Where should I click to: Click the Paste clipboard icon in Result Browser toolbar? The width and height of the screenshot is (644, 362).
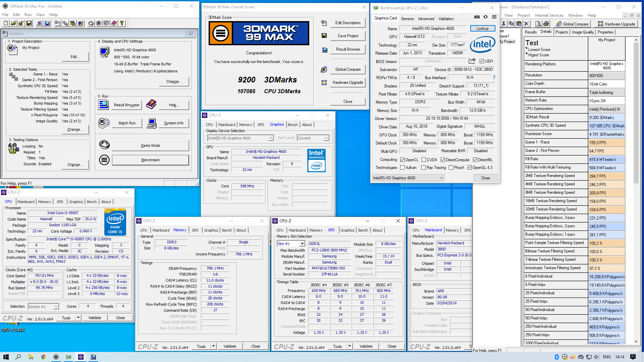[519, 24]
